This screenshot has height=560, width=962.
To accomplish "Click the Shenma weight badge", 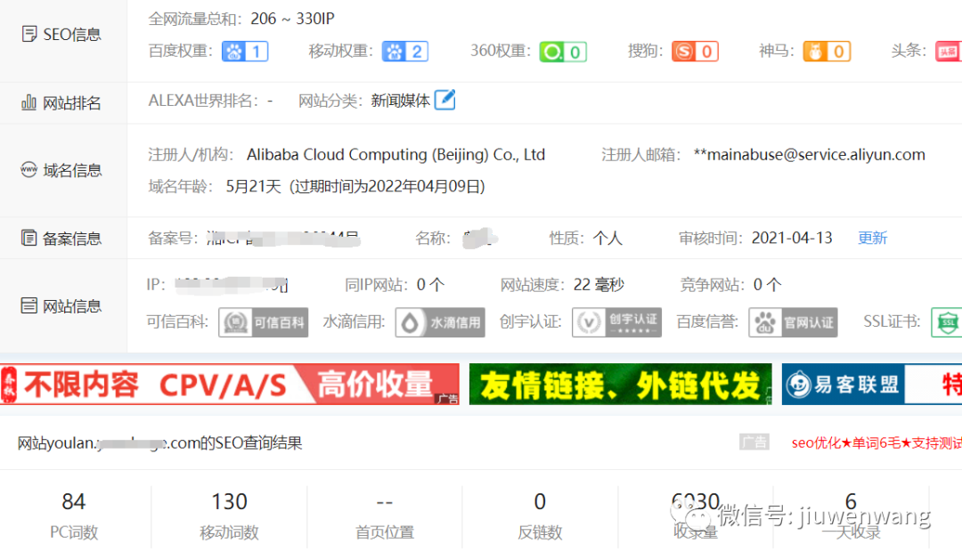I will click(x=827, y=52).
